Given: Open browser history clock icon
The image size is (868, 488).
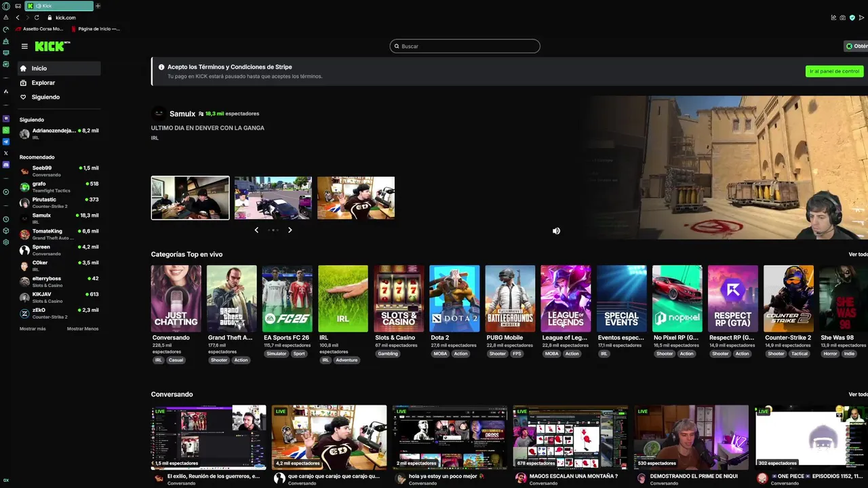Looking at the screenshot, I should pos(6,219).
